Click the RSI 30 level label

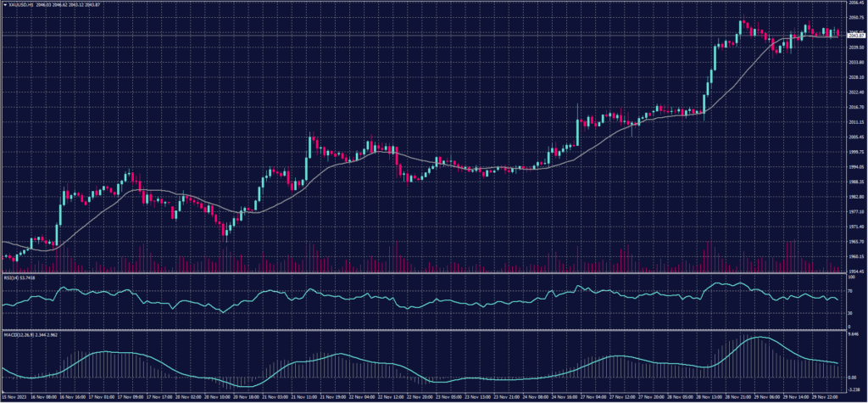click(x=850, y=313)
